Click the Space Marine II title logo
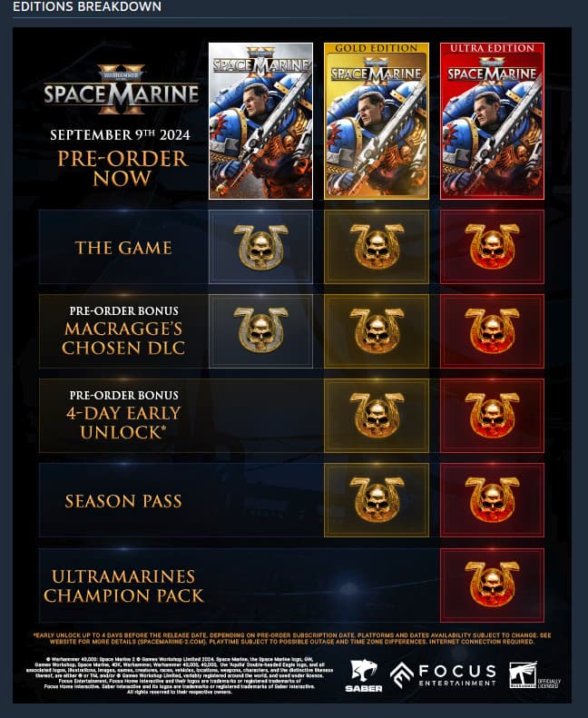This screenshot has height=718, width=588. click(x=122, y=90)
